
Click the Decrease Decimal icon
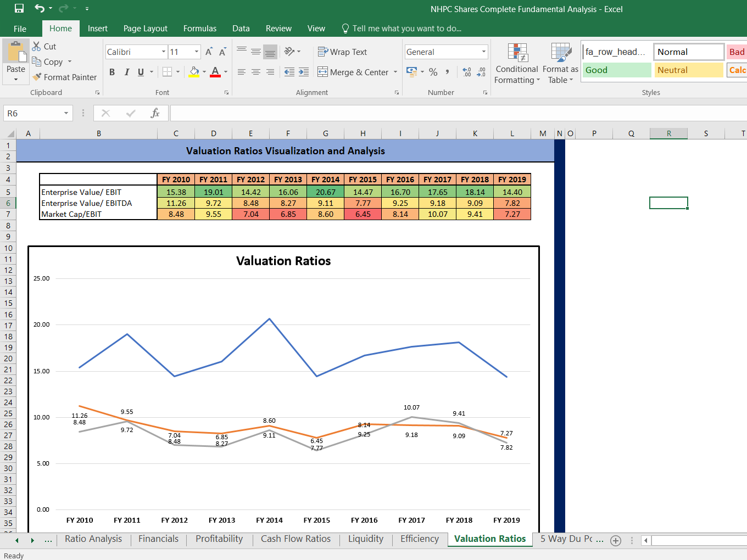point(481,72)
